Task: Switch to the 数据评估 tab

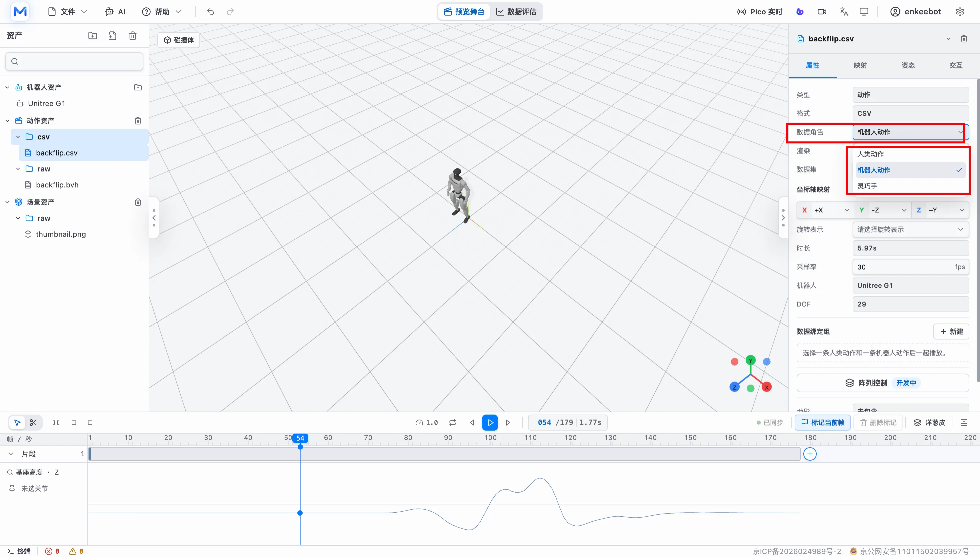Action: click(x=516, y=12)
